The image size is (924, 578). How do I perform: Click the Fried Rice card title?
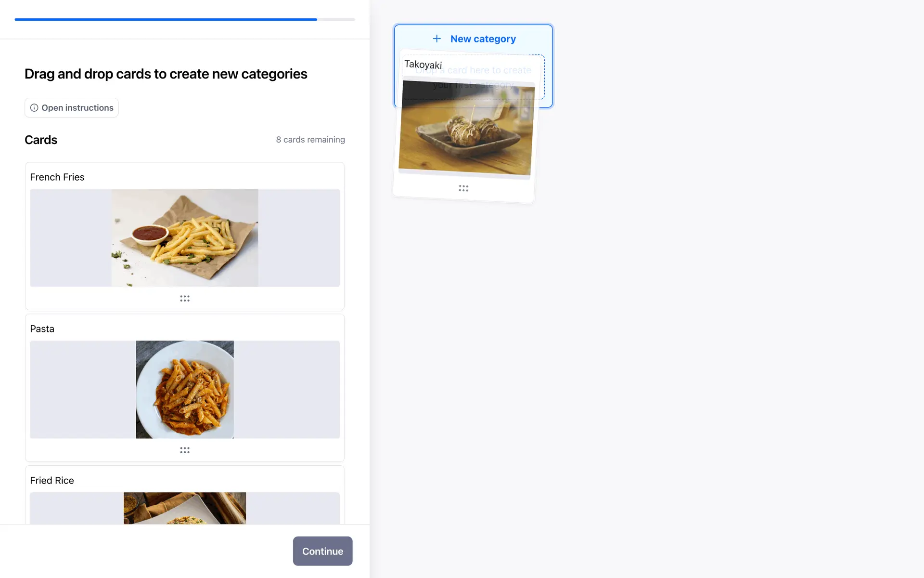[x=52, y=481]
